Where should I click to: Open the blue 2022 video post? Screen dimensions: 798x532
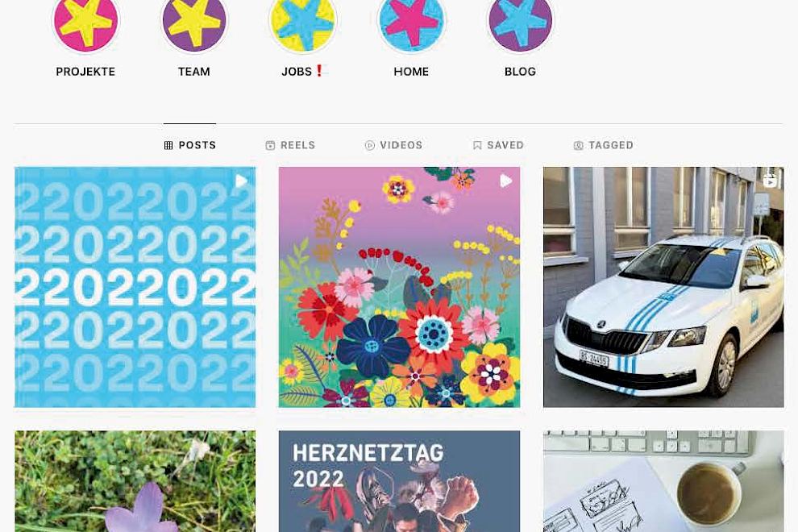coord(135,287)
